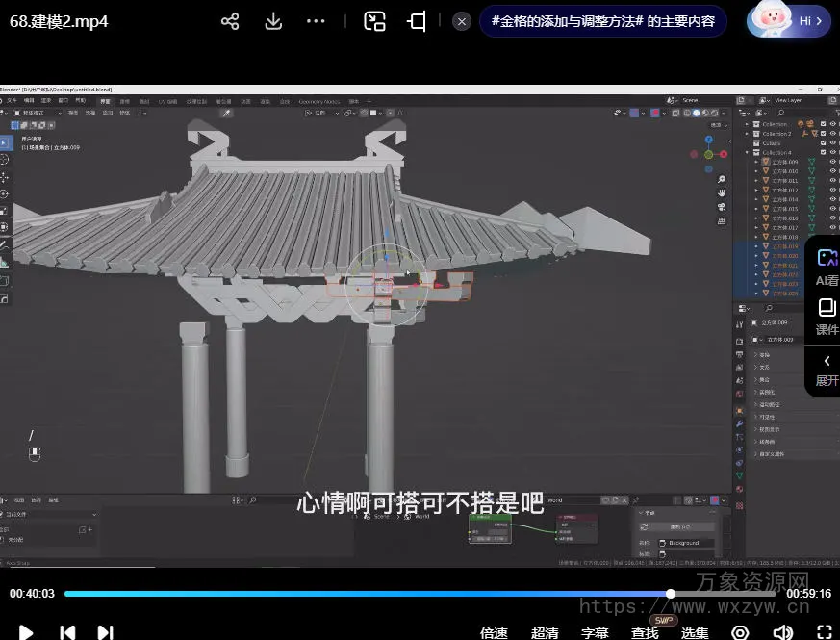Download the video with the download icon

[273, 21]
